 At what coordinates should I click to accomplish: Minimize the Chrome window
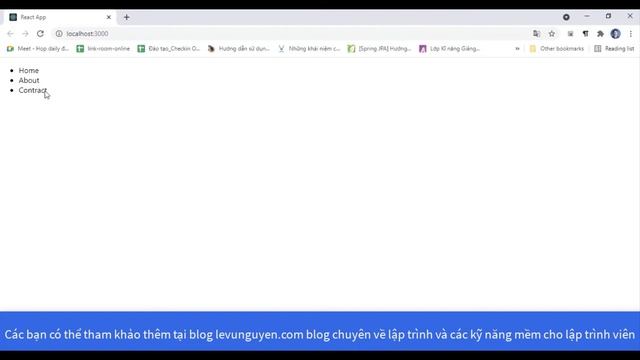coord(587,16)
